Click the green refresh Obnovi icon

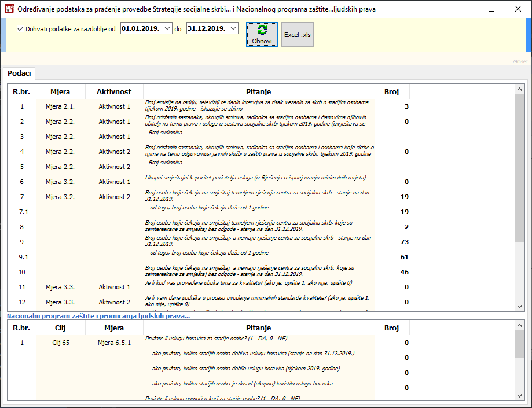(x=262, y=31)
